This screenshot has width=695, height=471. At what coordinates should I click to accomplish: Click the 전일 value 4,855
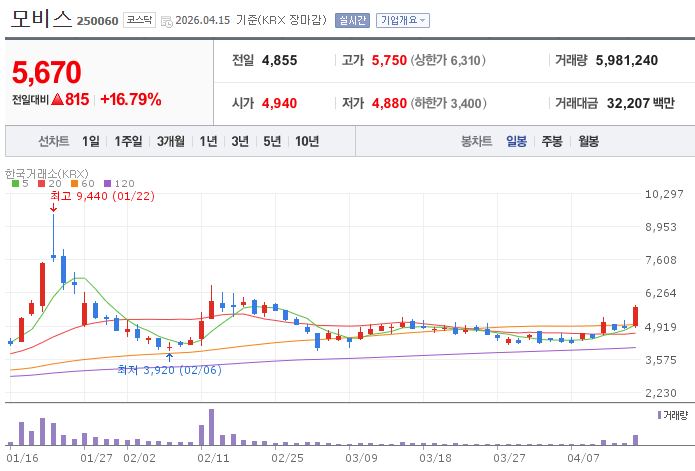280,60
